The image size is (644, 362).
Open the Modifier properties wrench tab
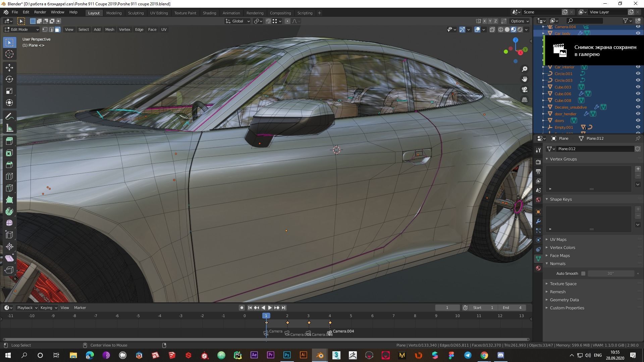pyautogui.click(x=538, y=221)
